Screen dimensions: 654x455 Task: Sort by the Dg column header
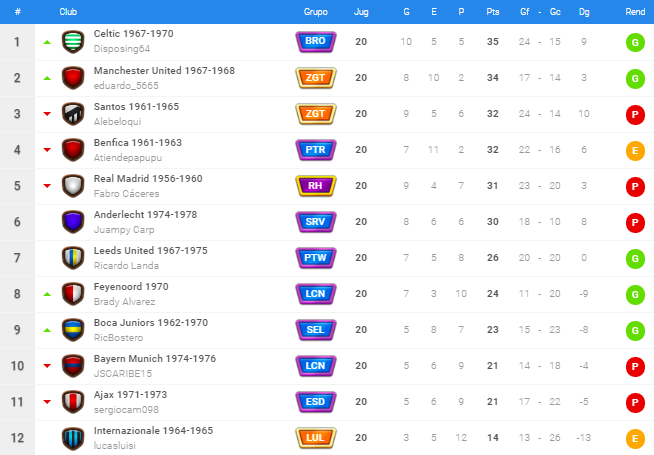584,12
